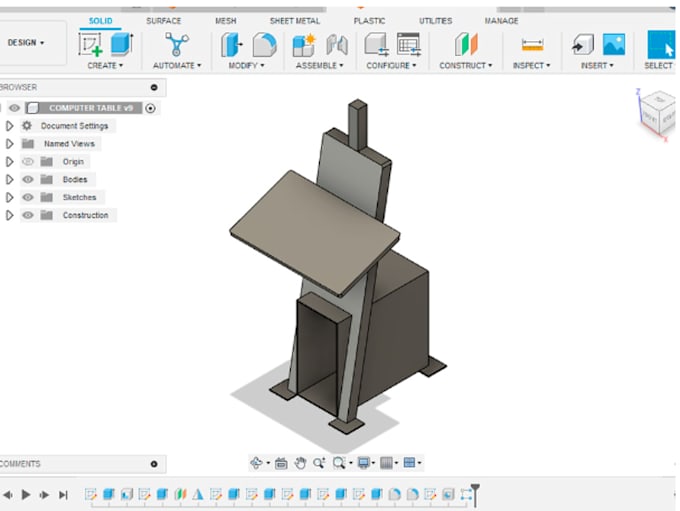Select the Pan hand tool

point(300,463)
